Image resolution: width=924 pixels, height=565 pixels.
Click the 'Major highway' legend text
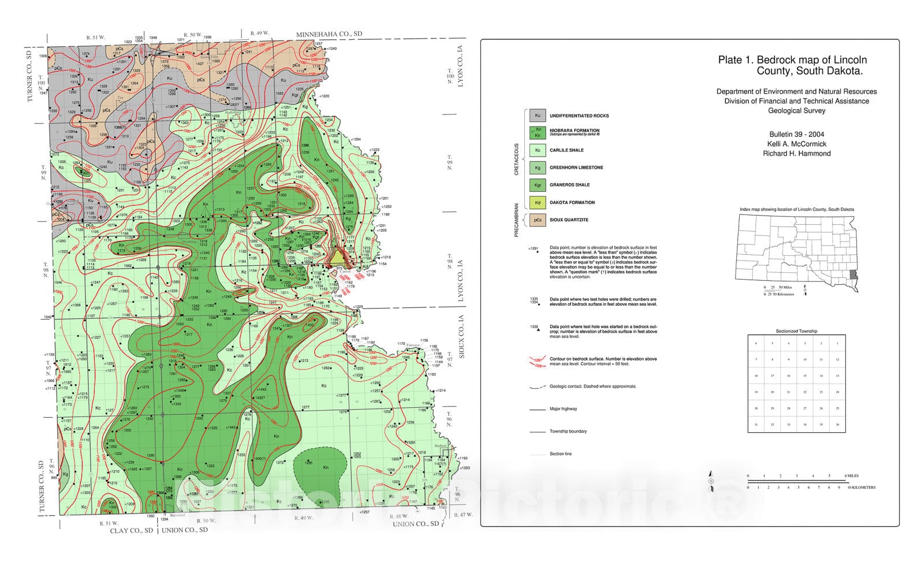[563, 409]
